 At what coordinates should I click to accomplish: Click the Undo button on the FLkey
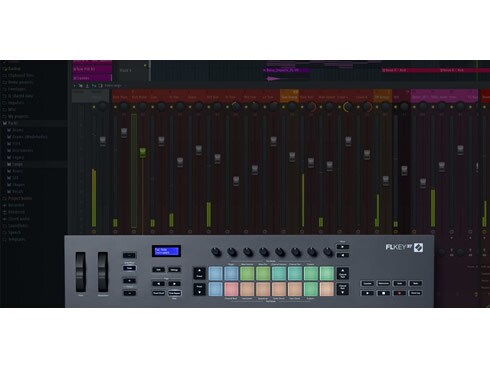(399, 283)
